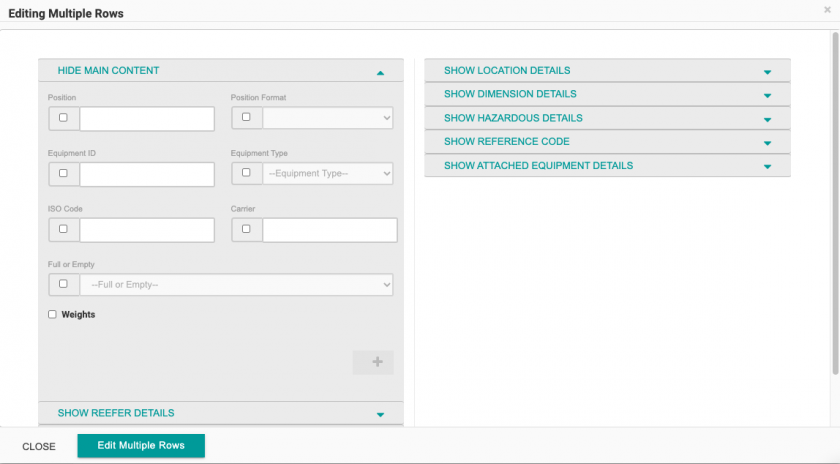Check the Equipment ID checkbox
Viewport: 840px width, 464px height.
(x=63, y=173)
